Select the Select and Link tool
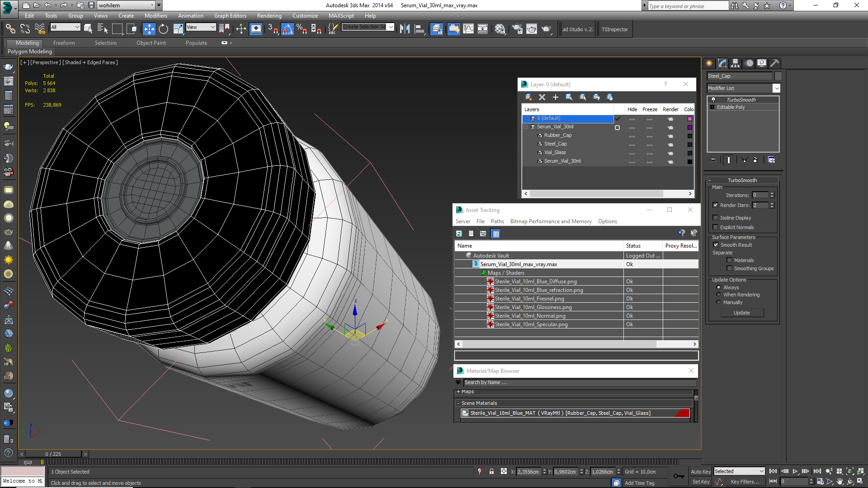The image size is (868, 488). click(10, 29)
